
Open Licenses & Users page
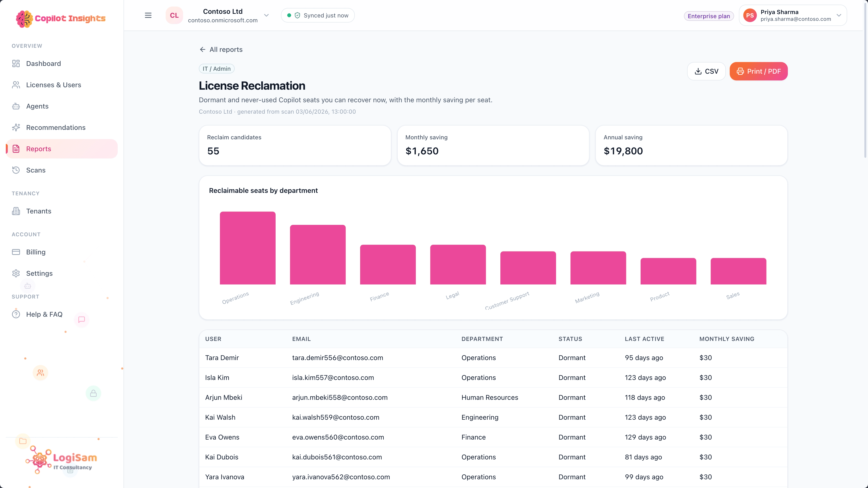[x=62, y=85]
